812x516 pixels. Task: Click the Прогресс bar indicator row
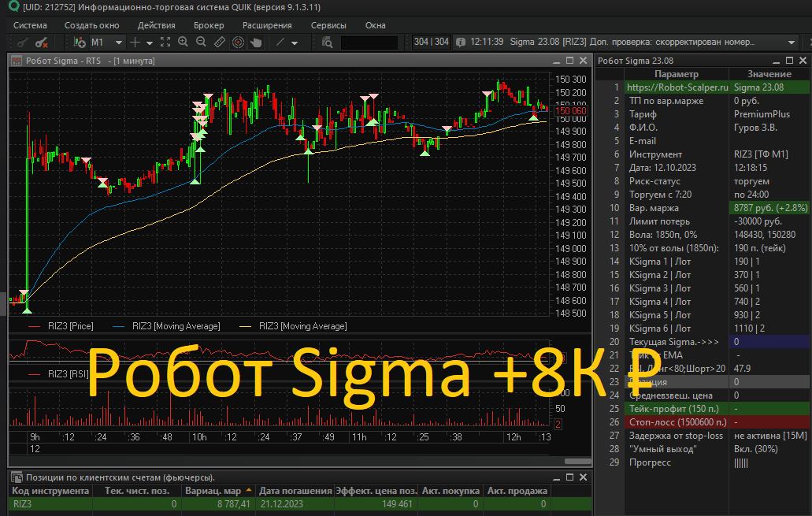pos(703,462)
